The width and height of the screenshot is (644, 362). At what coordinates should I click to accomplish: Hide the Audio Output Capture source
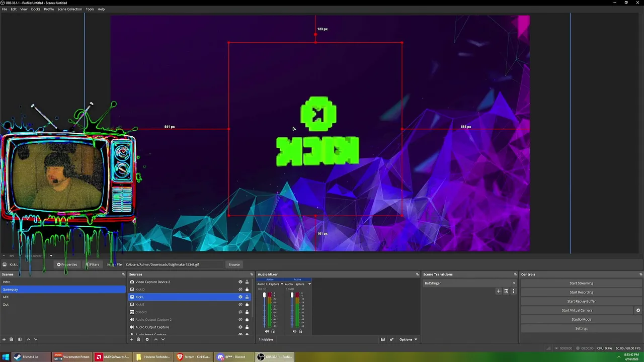coord(240,327)
